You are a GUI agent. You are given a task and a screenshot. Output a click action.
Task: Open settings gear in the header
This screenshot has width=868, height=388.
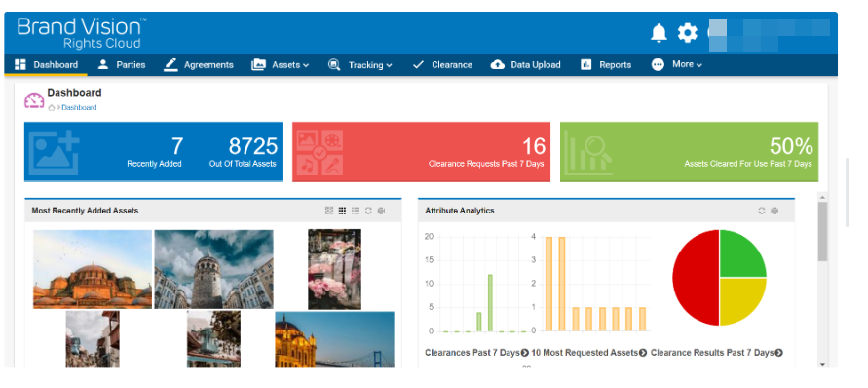pyautogui.click(x=688, y=33)
